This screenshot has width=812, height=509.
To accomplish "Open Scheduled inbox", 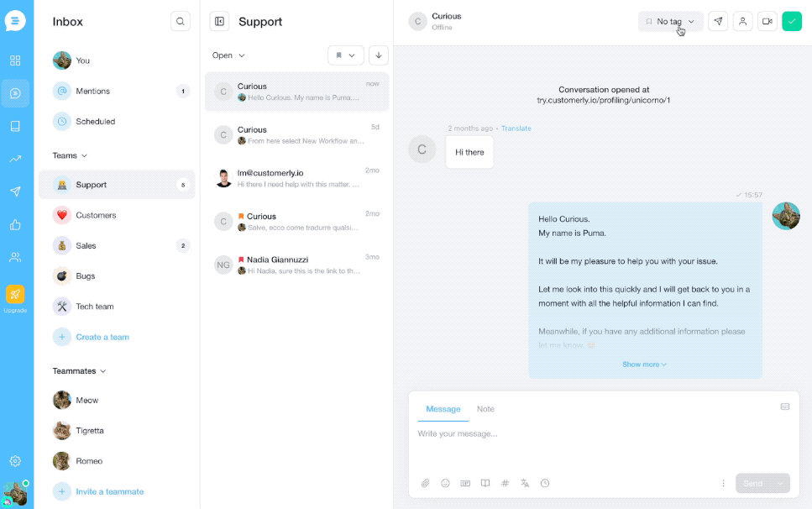I will coord(117,121).
